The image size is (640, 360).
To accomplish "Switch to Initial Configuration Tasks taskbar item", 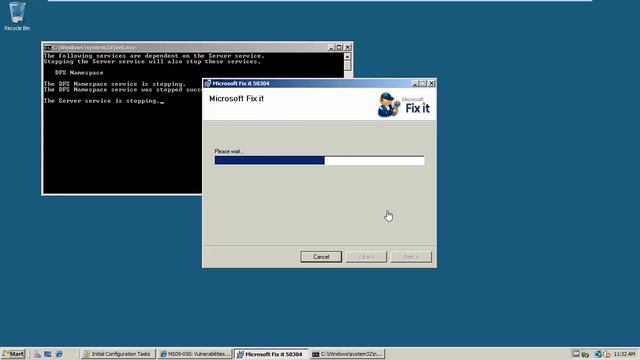I will 118,354.
